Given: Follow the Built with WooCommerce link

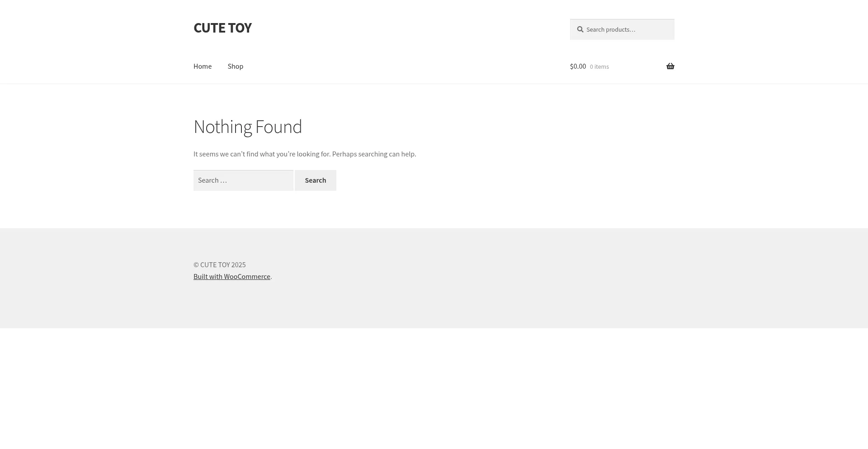Looking at the screenshot, I should [232, 277].
